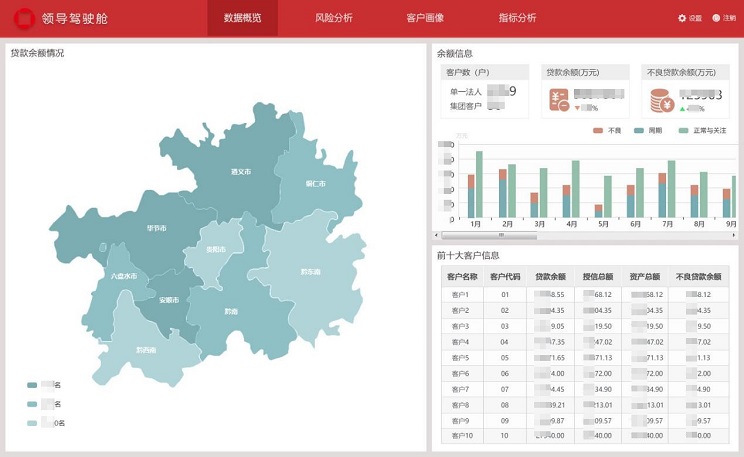Image resolution: width=744 pixels, height=457 pixels.
Task: Click the chart scrollbar right arrow
Action: [x=731, y=237]
